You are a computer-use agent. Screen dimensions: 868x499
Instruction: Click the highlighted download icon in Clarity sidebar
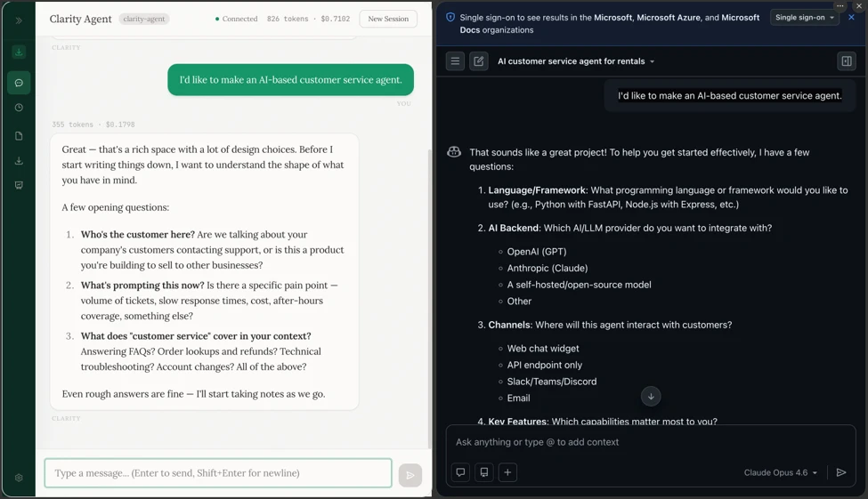tap(19, 52)
